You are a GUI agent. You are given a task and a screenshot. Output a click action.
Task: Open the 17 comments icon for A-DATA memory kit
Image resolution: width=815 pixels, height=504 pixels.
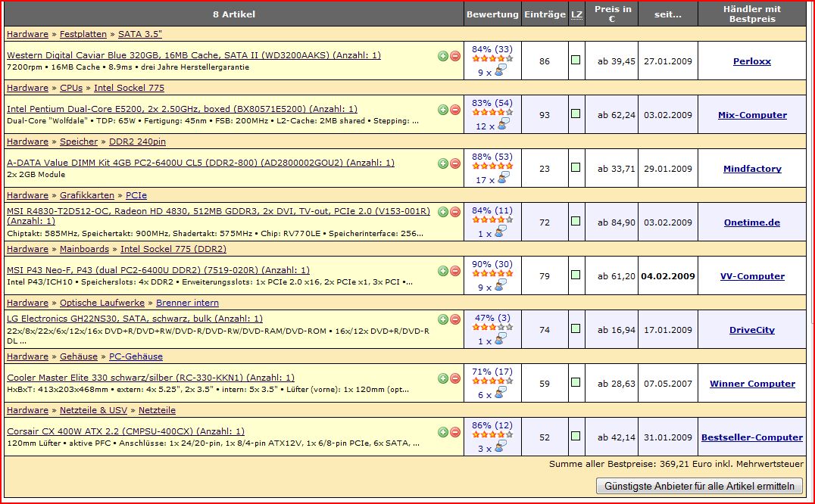(x=504, y=178)
